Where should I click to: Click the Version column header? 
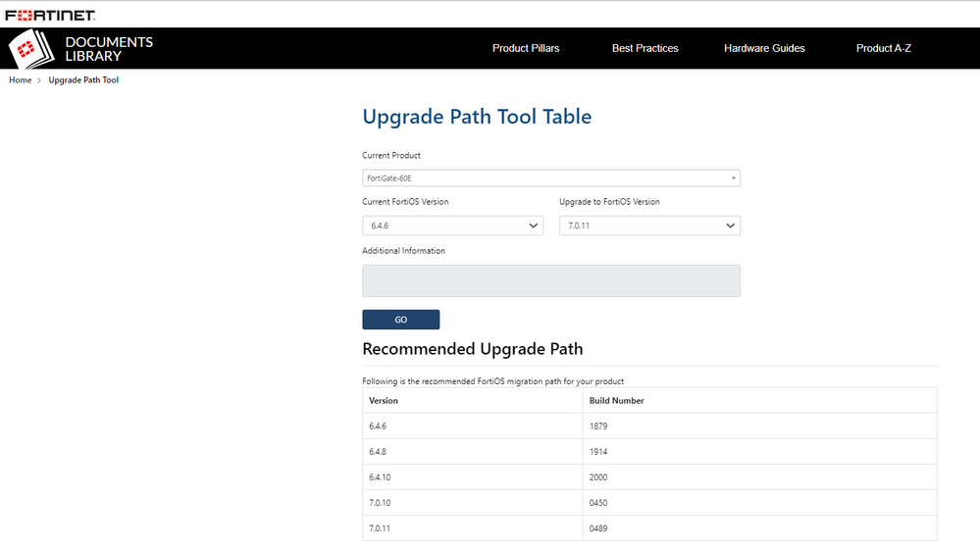(384, 401)
